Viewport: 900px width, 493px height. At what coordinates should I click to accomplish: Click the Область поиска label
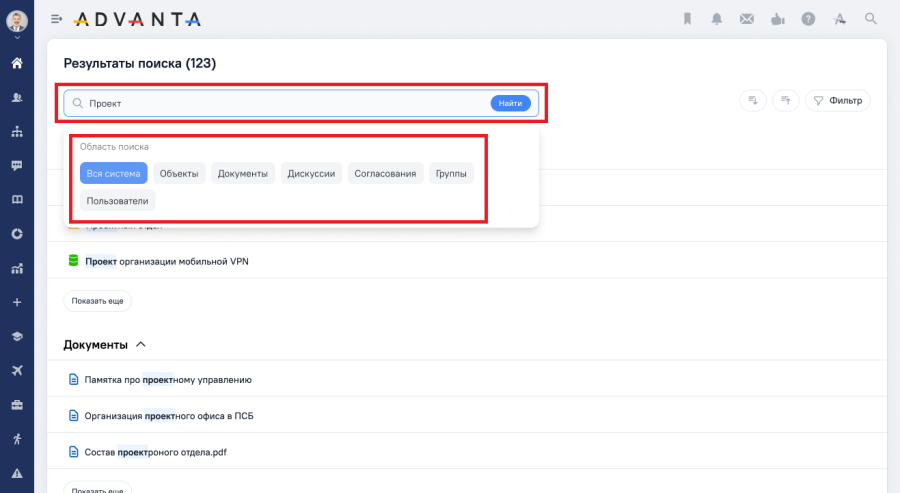coord(114,147)
